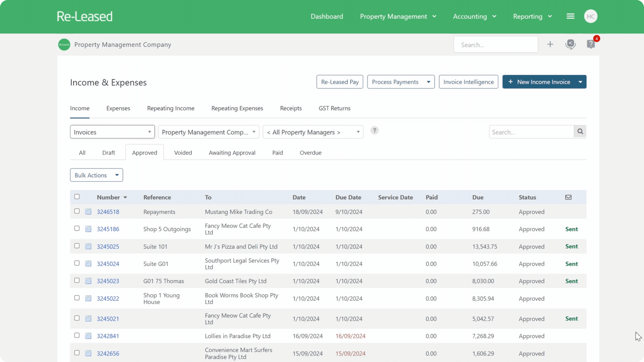Open the hamburger menu icon
644x362 pixels.
[x=570, y=16]
